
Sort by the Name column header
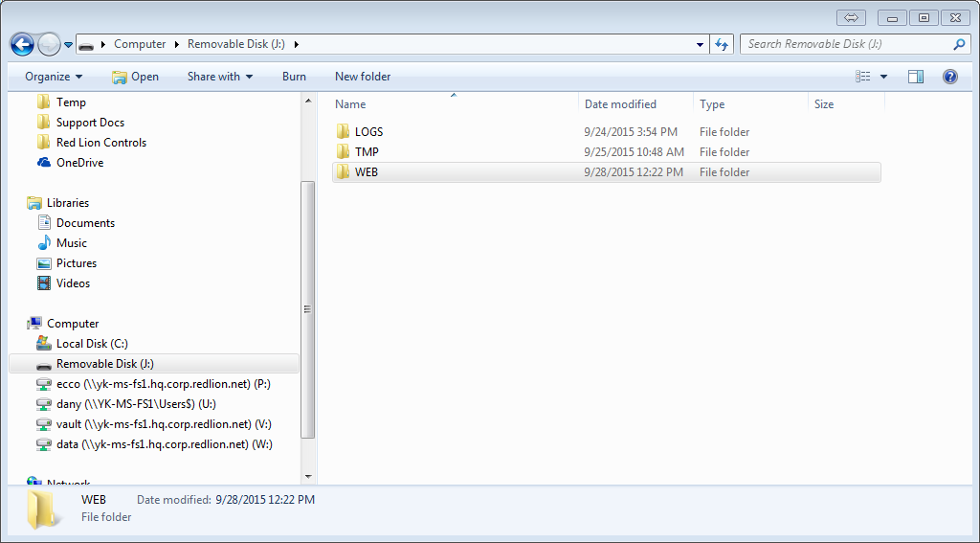350,103
